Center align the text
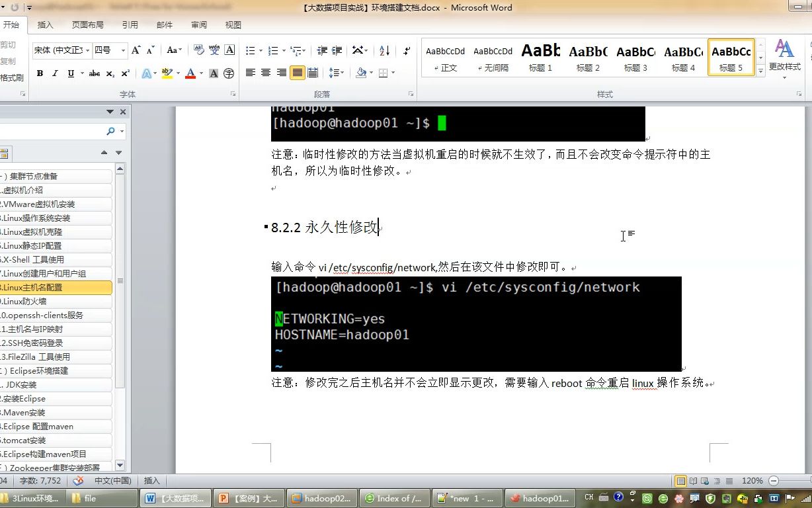This screenshot has height=508, width=812. click(266, 73)
